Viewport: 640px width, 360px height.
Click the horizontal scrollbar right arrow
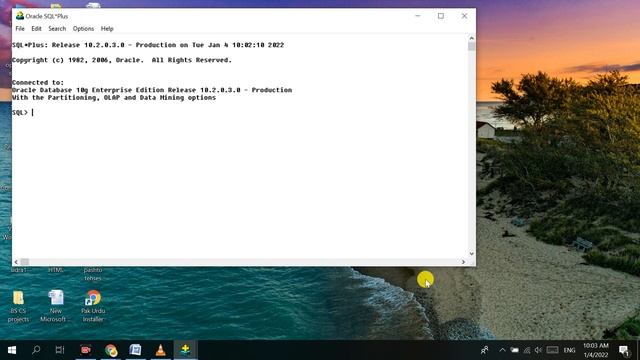pyautogui.click(x=463, y=262)
